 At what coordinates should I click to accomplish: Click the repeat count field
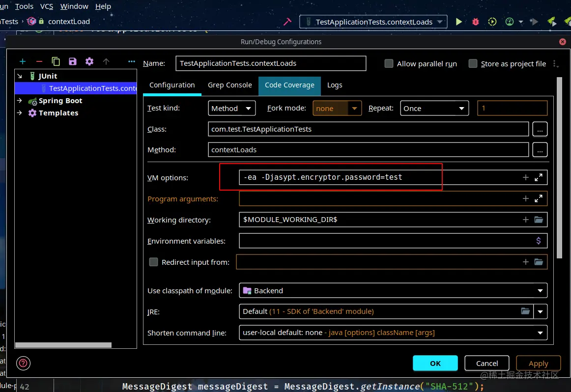tap(513, 108)
